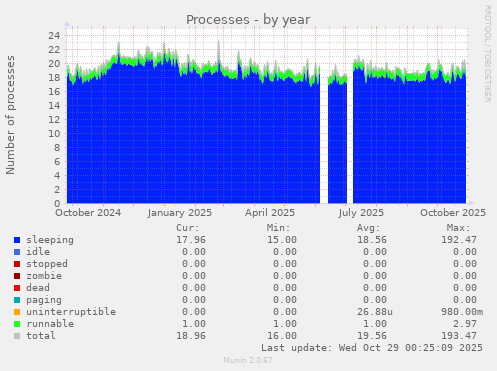Click the 'Processes - by year' title
The image size is (497, 371).
click(248, 20)
